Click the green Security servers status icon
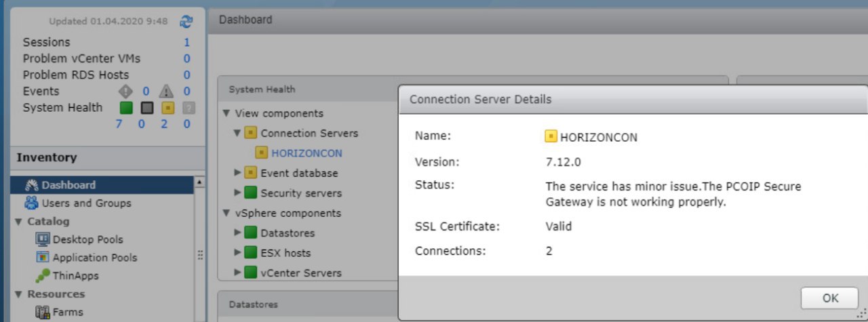The image size is (868, 322). [250, 193]
